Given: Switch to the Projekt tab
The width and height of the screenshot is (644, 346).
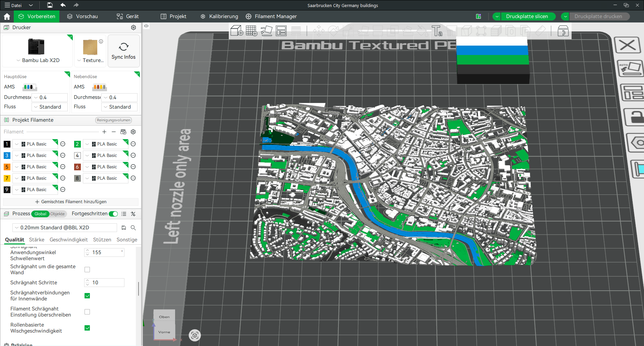Looking at the screenshot, I should tap(173, 16).
